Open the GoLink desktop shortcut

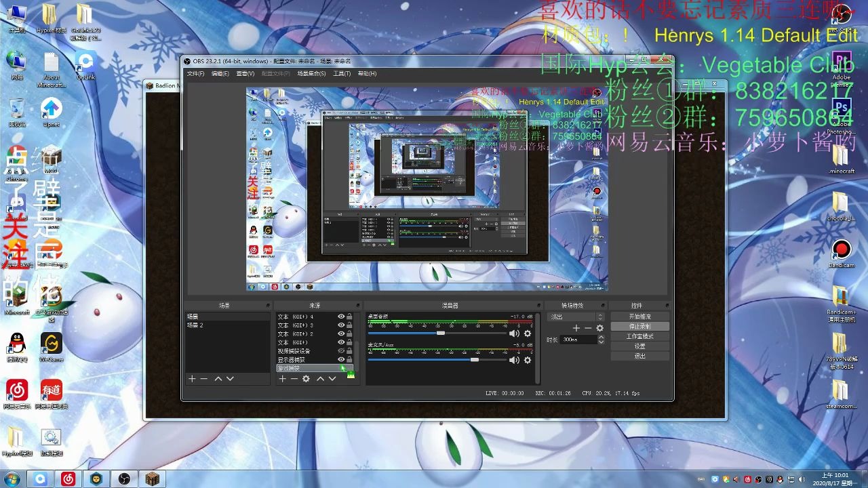(85, 66)
